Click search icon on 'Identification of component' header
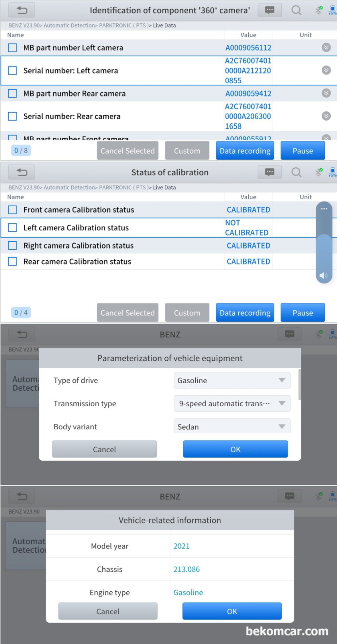 (296, 10)
